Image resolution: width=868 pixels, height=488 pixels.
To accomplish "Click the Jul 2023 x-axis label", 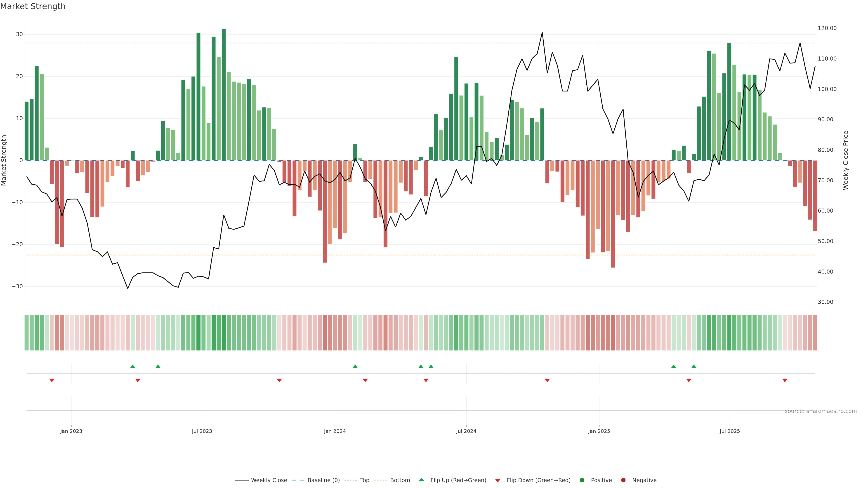I will pos(202,431).
